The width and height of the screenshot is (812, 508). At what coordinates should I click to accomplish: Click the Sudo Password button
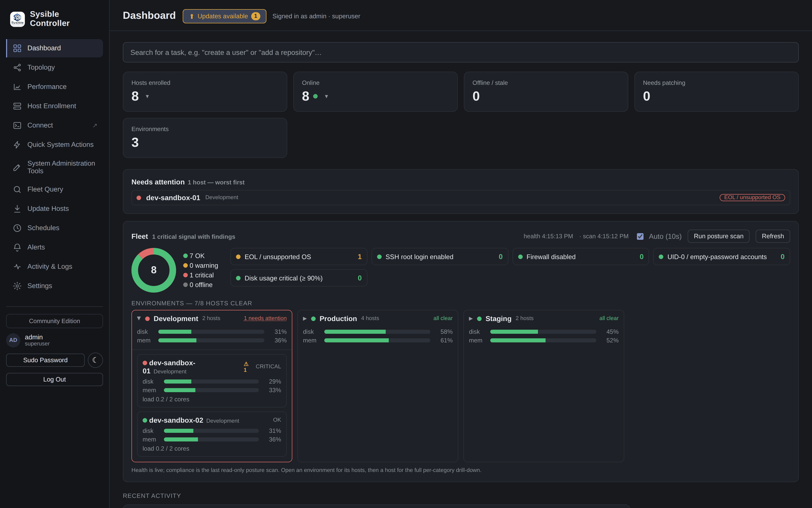(x=45, y=360)
